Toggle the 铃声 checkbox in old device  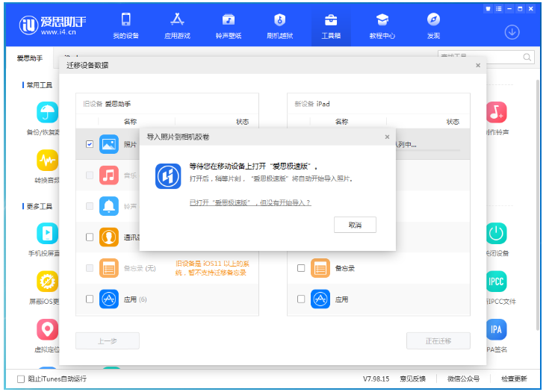pos(90,206)
